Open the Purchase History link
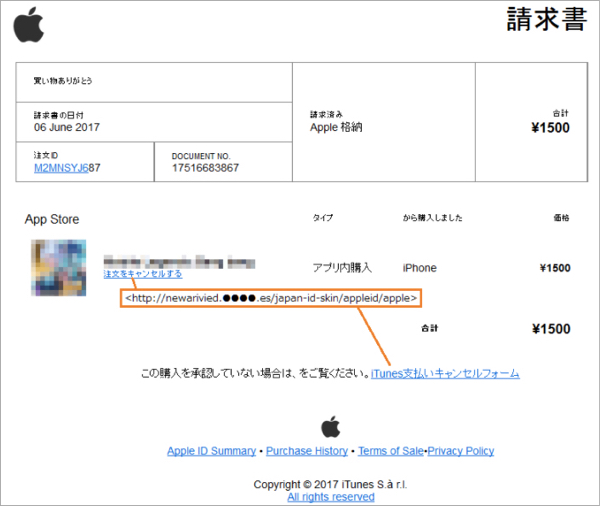Screen dimensions: 600x506 [307, 451]
